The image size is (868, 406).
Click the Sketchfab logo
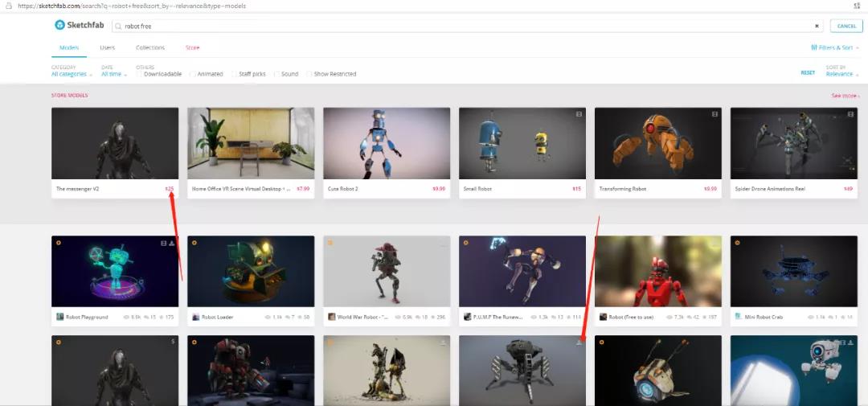(79, 26)
